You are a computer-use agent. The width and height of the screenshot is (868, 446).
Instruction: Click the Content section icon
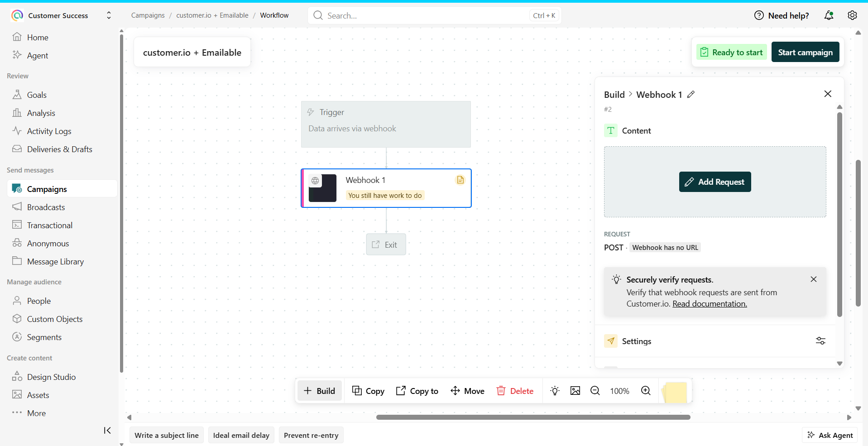[611, 130]
